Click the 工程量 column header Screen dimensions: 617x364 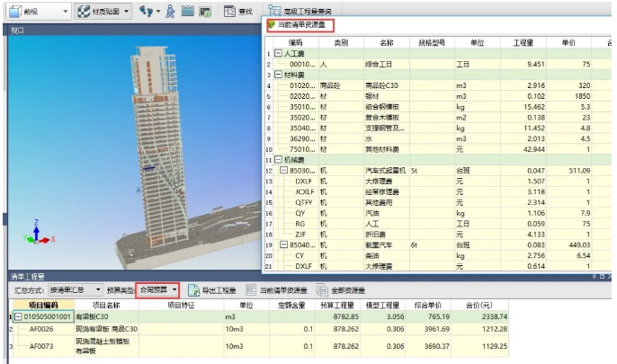(523, 42)
